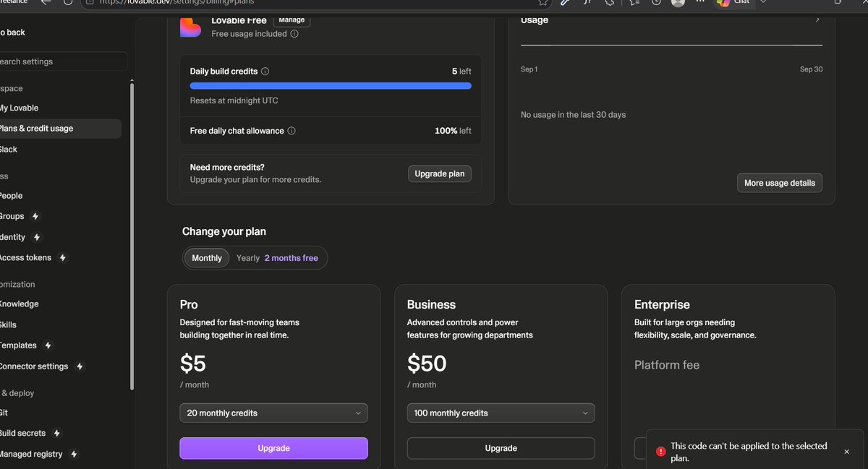Click lightning bolt icon beside Templates

[48, 345]
